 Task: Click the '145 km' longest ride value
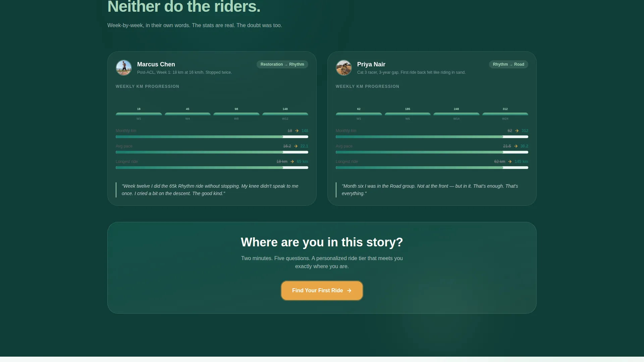click(521, 162)
